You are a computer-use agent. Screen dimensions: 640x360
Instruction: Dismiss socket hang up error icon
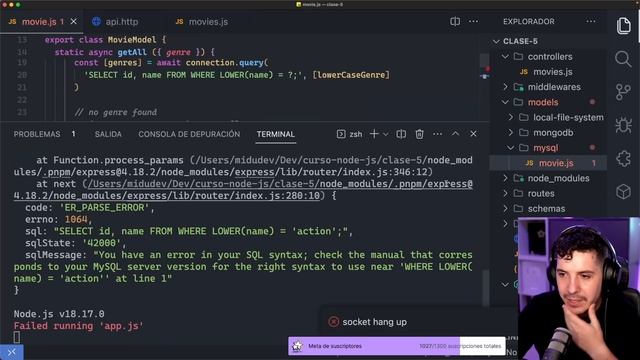[x=333, y=322]
